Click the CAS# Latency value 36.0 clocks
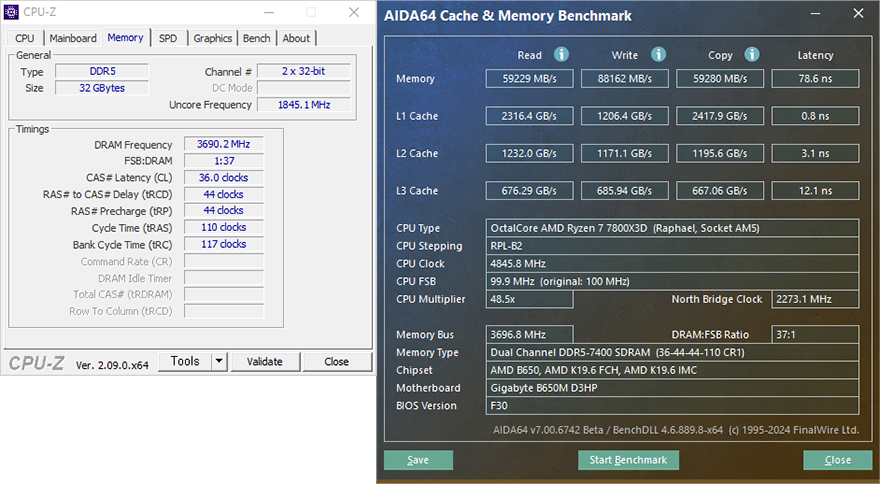Image resolution: width=880 pixels, height=484 pixels. pyautogui.click(x=223, y=177)
